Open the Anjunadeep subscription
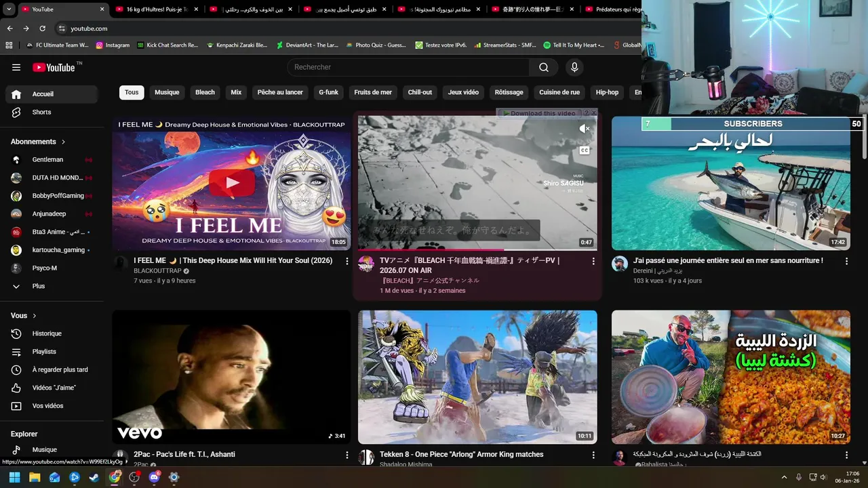Image resolution: width=868 pixels, height=488 pixels. coord(52,213)
